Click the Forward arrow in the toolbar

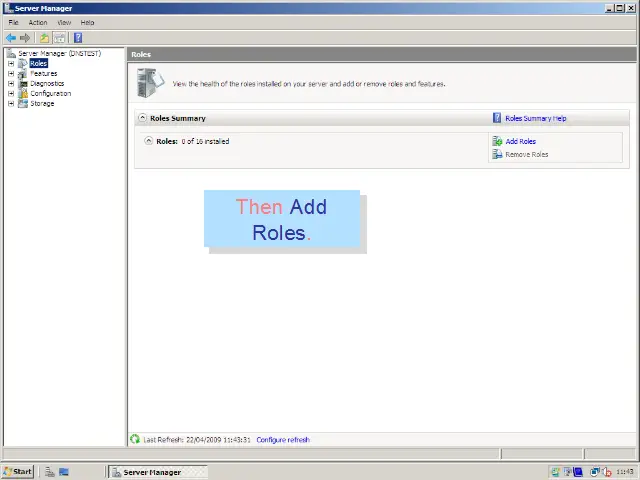25,38
